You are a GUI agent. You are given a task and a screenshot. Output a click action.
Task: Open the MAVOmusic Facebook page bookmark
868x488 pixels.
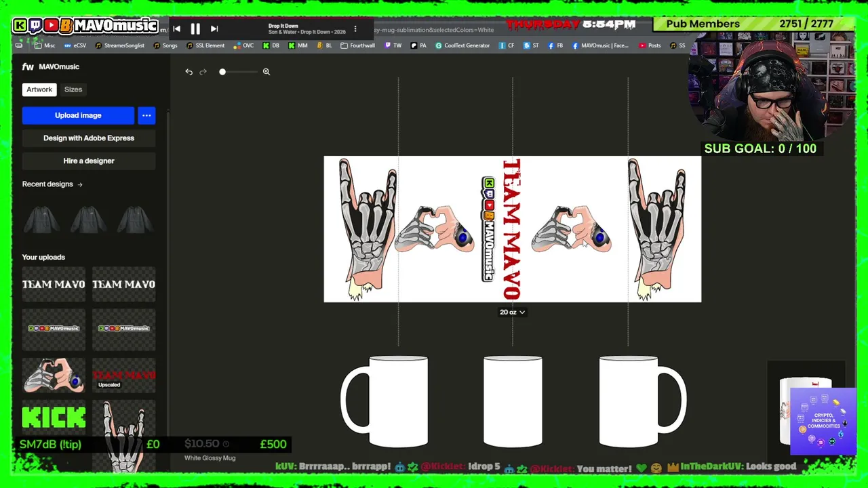[x=601, y=45]
